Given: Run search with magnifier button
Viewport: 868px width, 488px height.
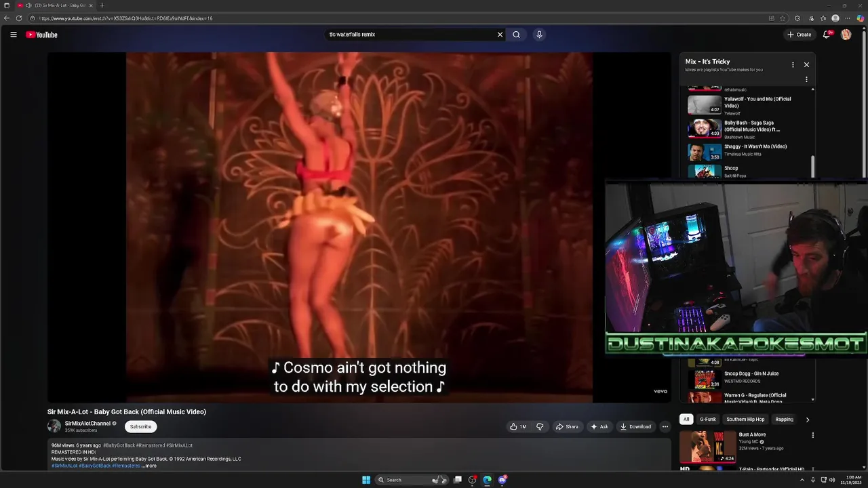Looking at the screenshot, I should [516, 35].
